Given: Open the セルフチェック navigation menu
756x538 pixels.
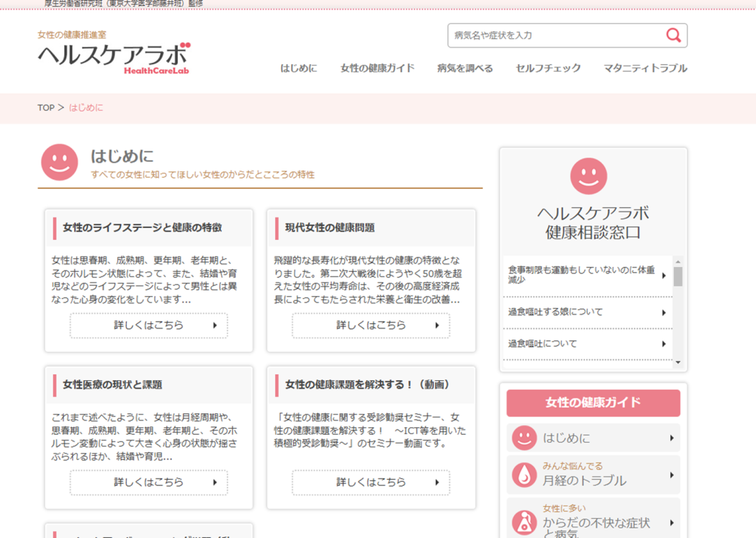Looking at the screenshot, I should coord(549,68).
